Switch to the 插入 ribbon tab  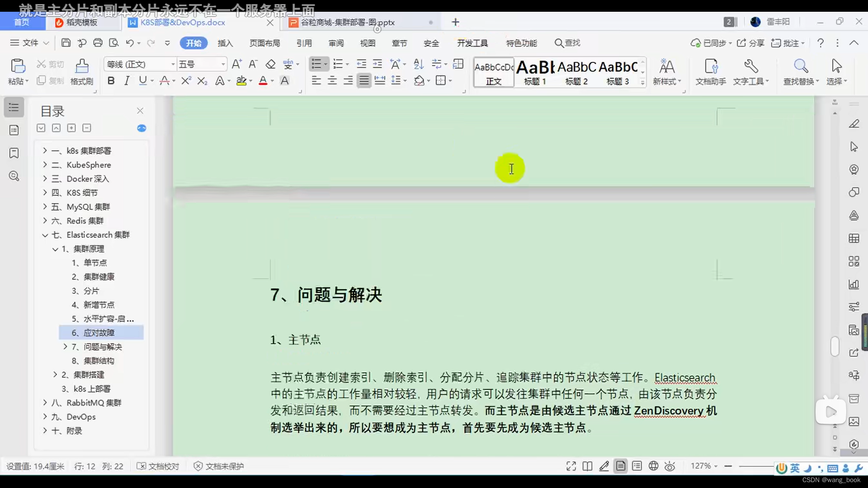tap(225, 43)
